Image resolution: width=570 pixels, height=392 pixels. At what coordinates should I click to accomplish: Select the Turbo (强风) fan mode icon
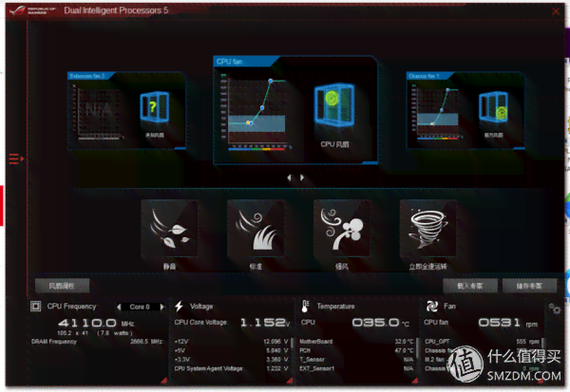point(342,229)
